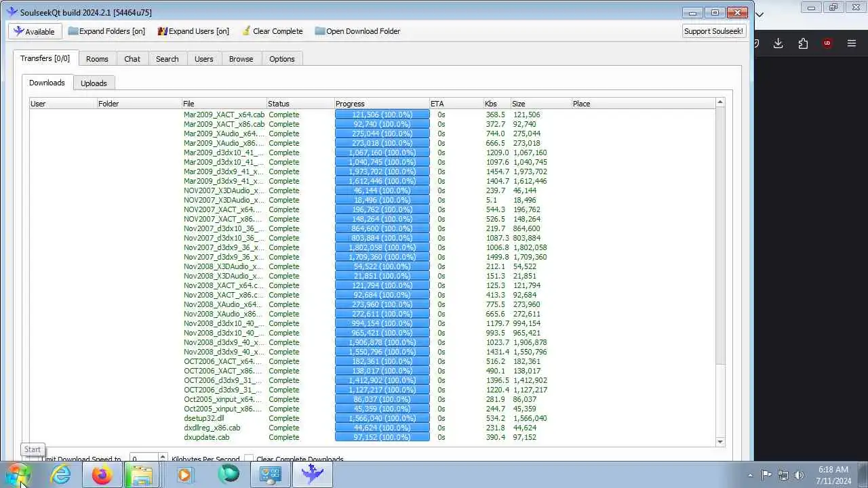The height and width of the screenshot is (488, 868).
Task: Open the Firefox hamburger menu
Action: coord(852,43)
